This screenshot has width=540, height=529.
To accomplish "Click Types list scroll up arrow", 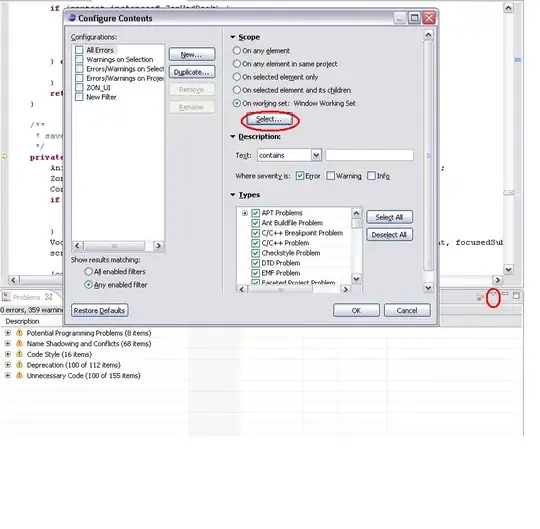I will 356,213.
